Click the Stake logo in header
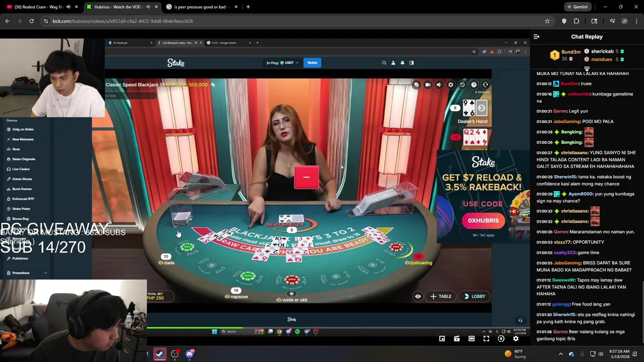644x362 pixels. [176, 63]
